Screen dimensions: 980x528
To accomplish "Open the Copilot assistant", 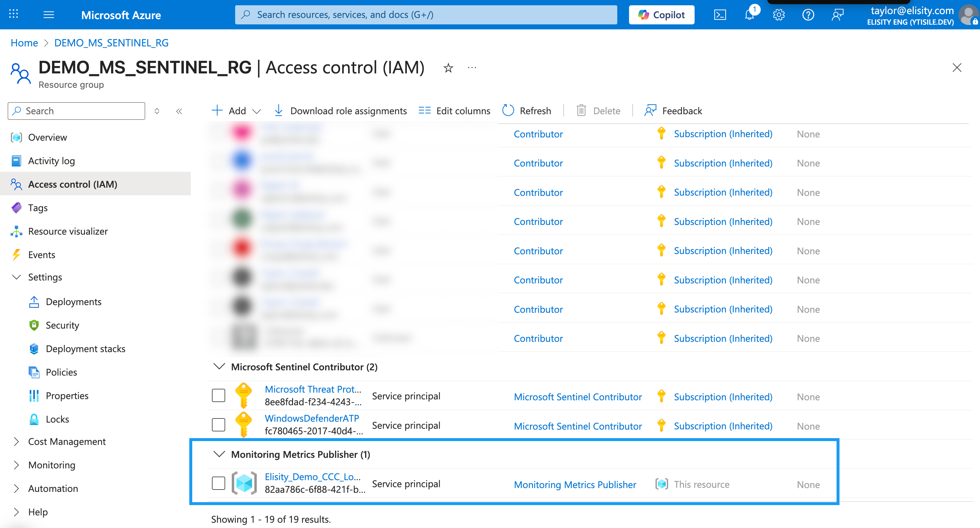I will [661, 14].
